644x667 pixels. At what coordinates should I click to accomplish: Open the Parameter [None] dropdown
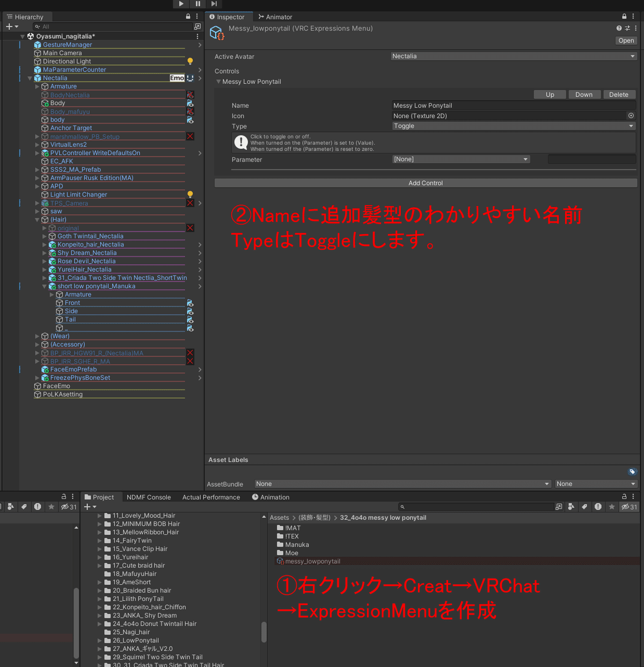461,160
